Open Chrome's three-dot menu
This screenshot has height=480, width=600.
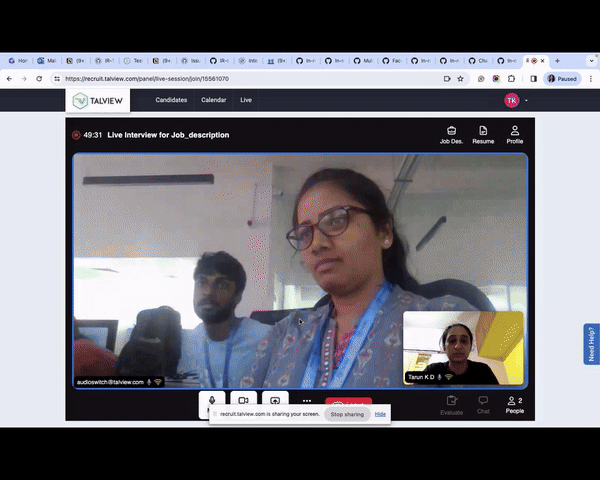coord(591,78)
